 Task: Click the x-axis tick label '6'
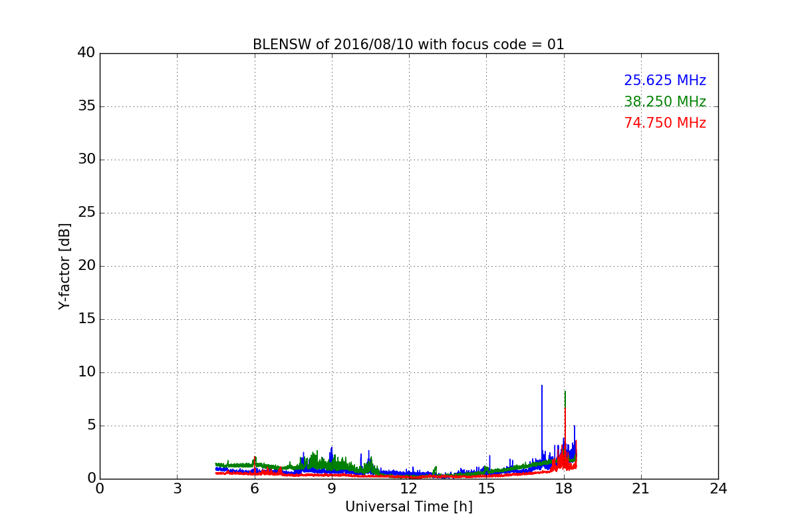tap(254, 488)
